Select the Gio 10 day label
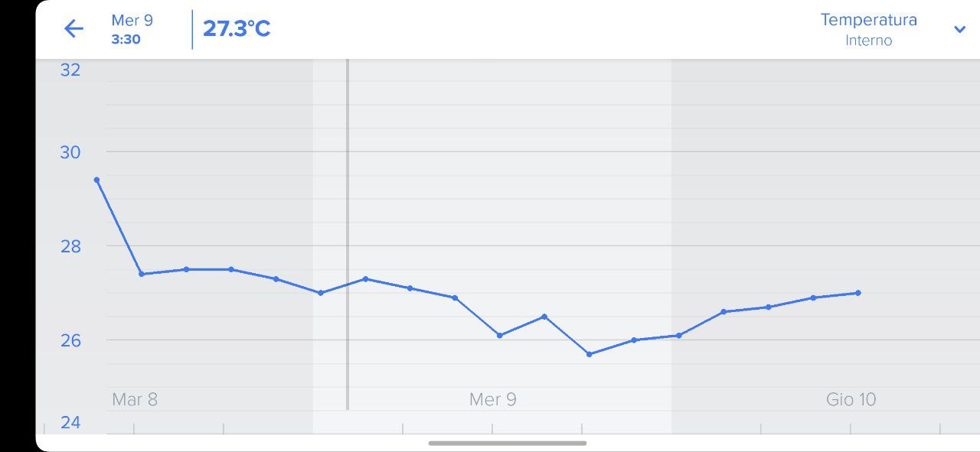Image resolution: width=980 pixels, height=452 pixels. point(851,399)
